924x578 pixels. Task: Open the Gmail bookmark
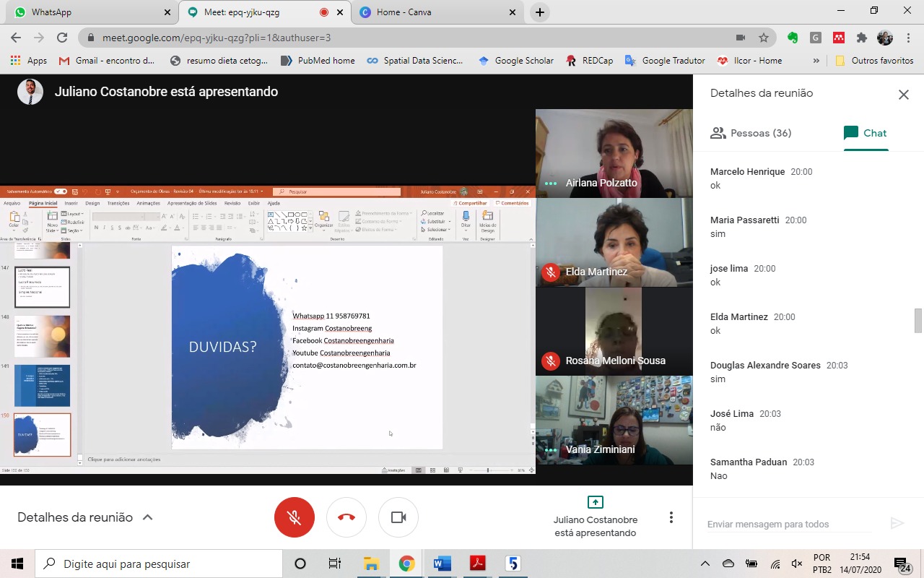pos(106,61)
